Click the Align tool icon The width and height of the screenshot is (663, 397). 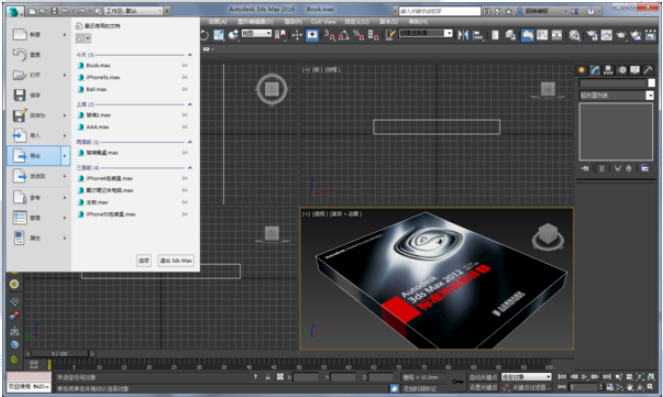tap(478, 36)
